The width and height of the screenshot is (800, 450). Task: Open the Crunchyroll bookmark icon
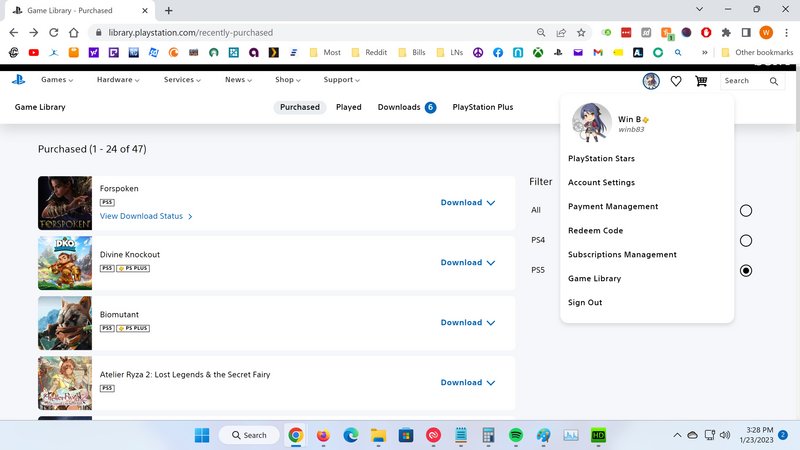173,52
